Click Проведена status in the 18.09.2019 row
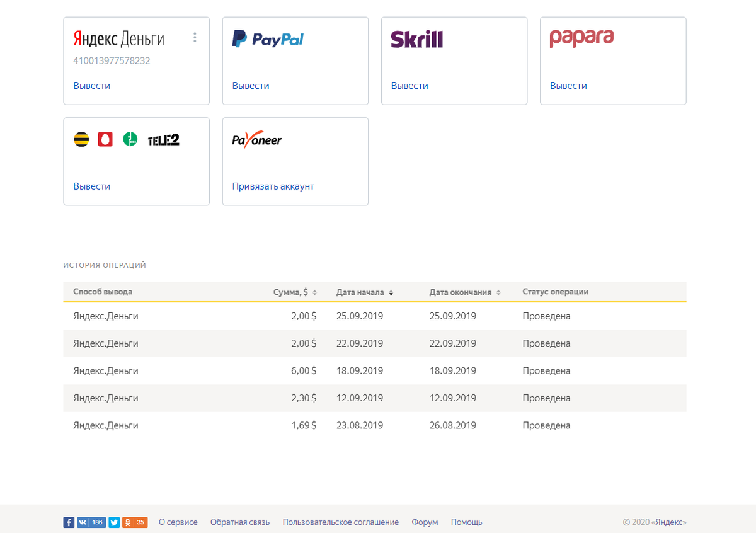This screenshot has height=533, width=756. (546, 371)
